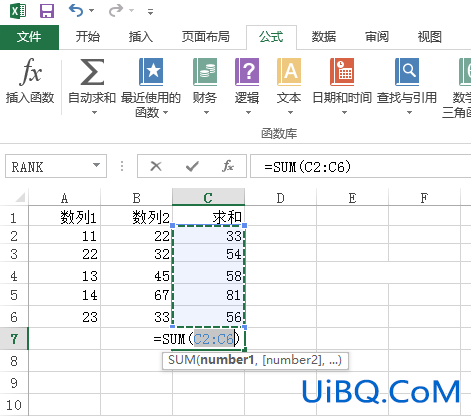Screen dimensions: 471x416
Task: Open the 逻辑 functions icon
Action: coord(247,71)
